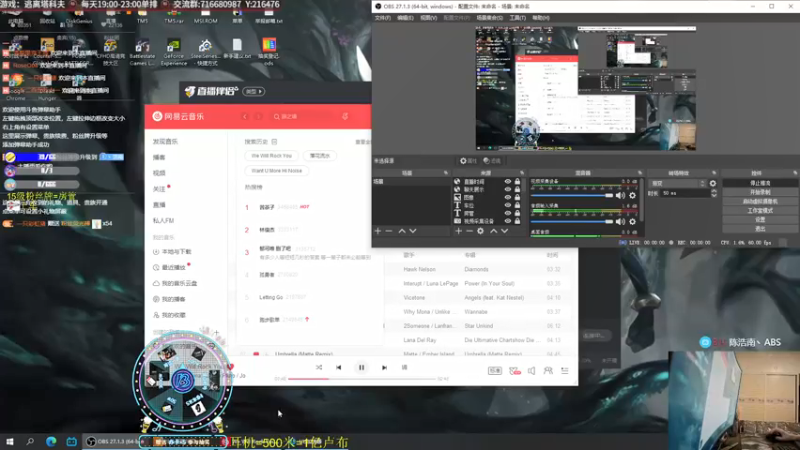
Task: Select We Will Rock You search tag
Action: pyautogui.click(x=271, y=156)
